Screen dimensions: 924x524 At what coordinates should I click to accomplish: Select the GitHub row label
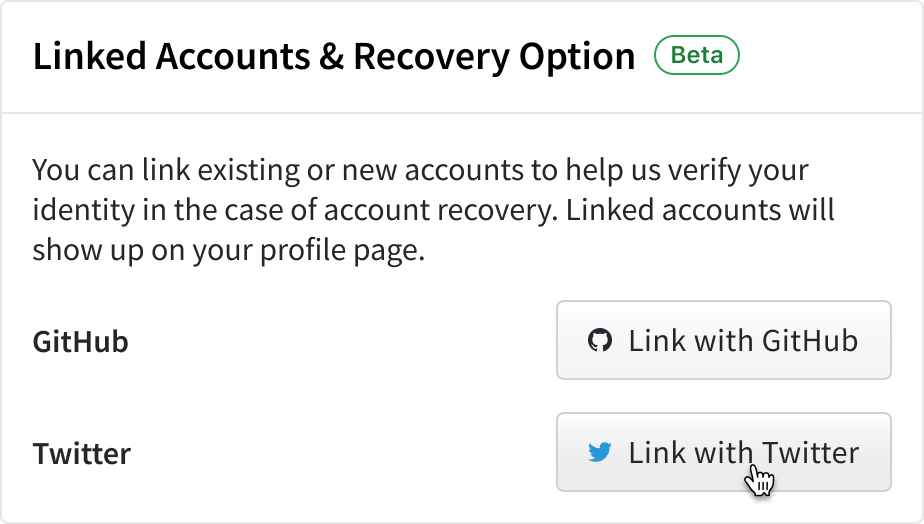(81, 342)
